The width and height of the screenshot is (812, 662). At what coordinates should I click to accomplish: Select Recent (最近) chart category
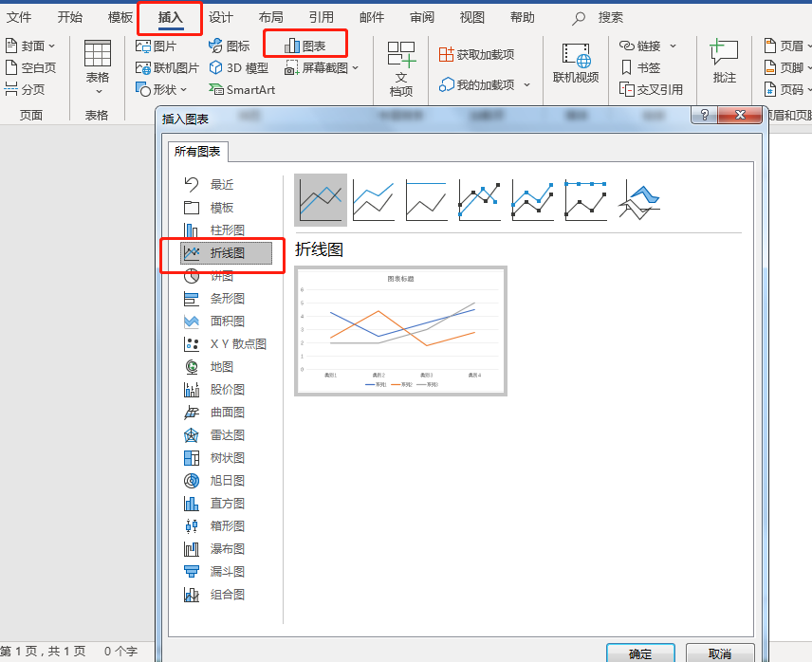(x=209, y=184)
